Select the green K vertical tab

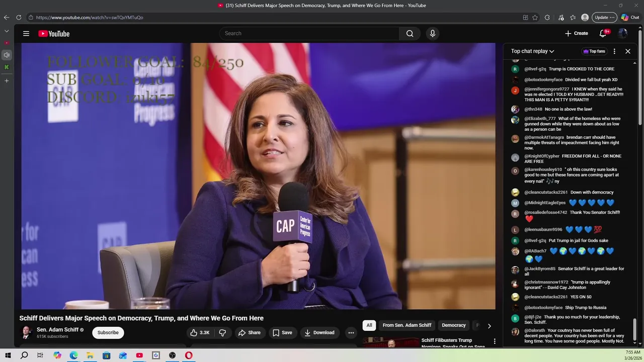tap(7, 67)
